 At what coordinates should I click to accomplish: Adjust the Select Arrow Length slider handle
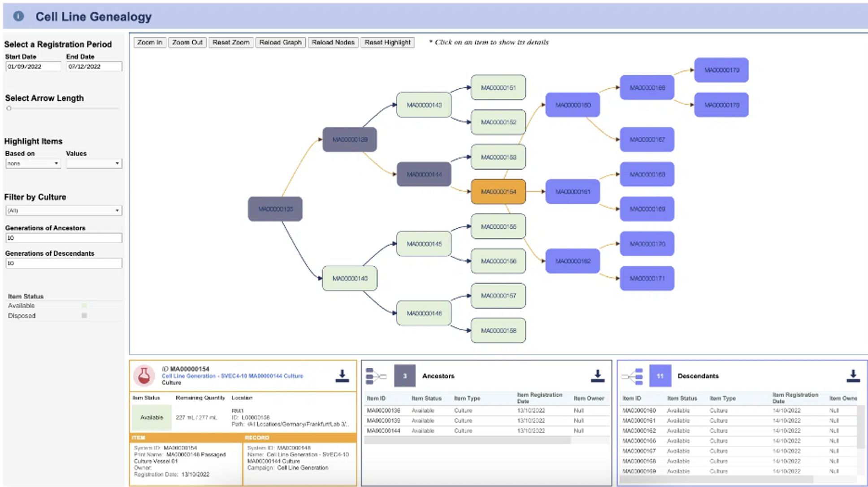pyautogui.click(x=9, y=109)
